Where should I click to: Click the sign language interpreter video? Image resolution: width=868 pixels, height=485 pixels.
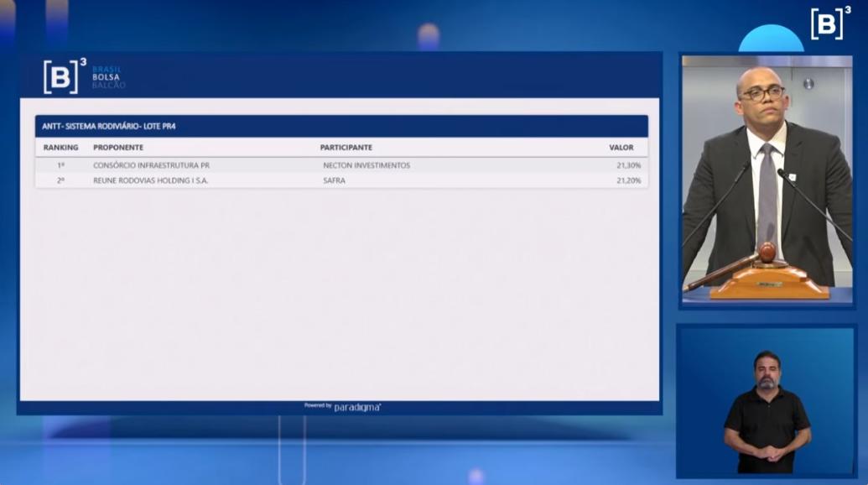point(767,401)
